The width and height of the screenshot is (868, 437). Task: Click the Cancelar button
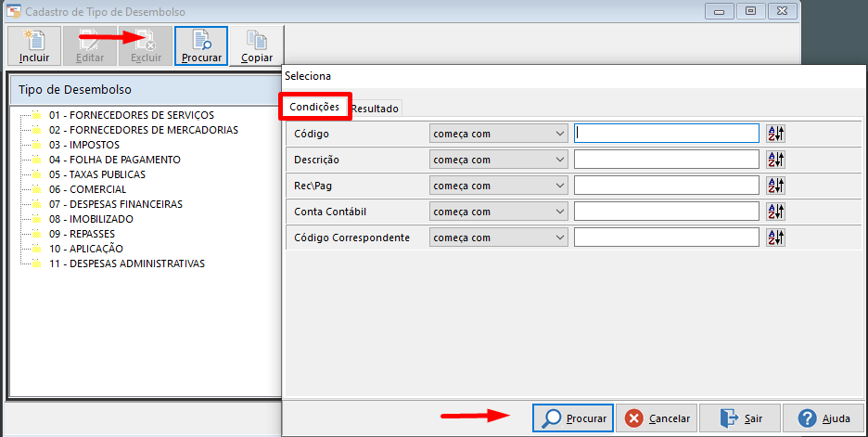[657, 418]
